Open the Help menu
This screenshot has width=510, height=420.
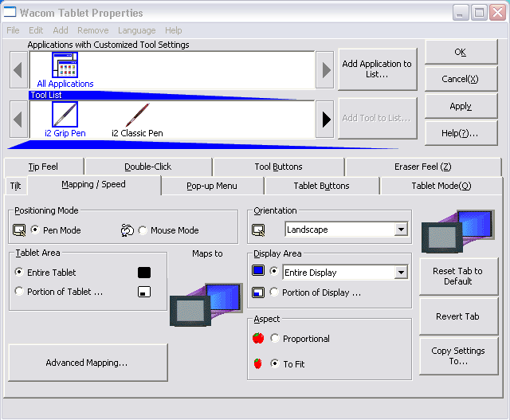pos(174,30)
